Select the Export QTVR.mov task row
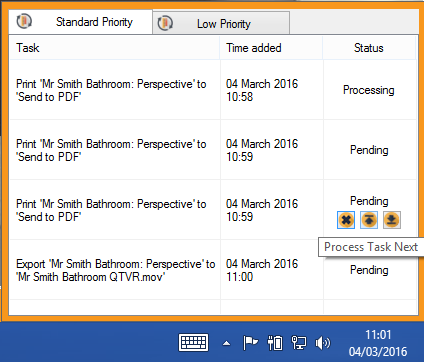428x363 pixels. click(x=213, y=270)
